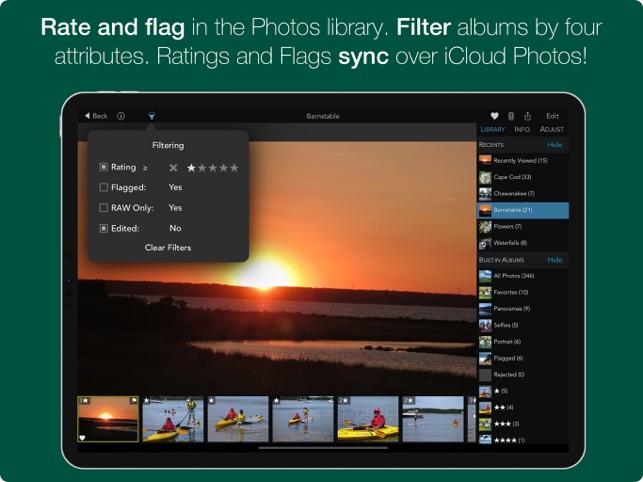
Task: Click the trash can delete icon
Action: coord(511,116)
